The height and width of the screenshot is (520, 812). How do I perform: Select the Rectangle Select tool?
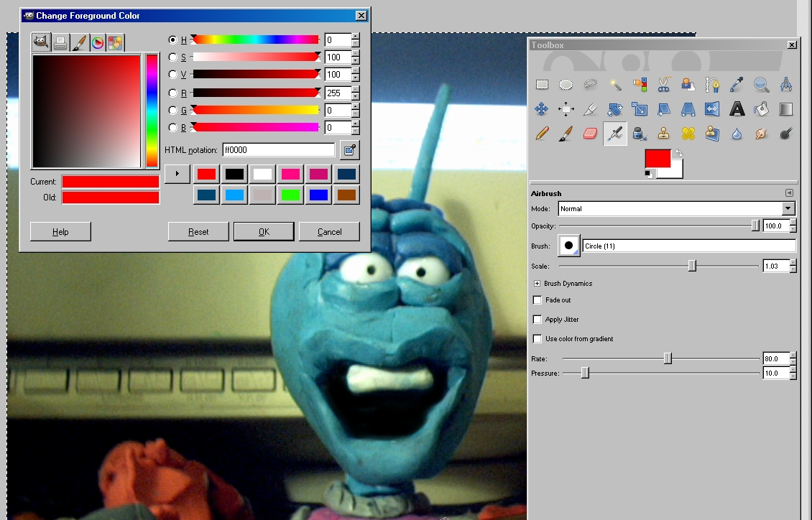(542, 85)
